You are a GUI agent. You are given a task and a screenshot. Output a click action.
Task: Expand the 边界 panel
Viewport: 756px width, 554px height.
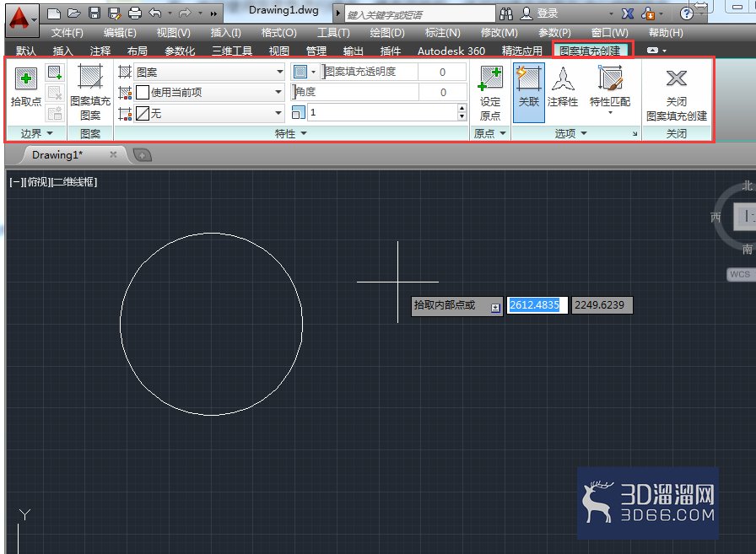(36, 133)
